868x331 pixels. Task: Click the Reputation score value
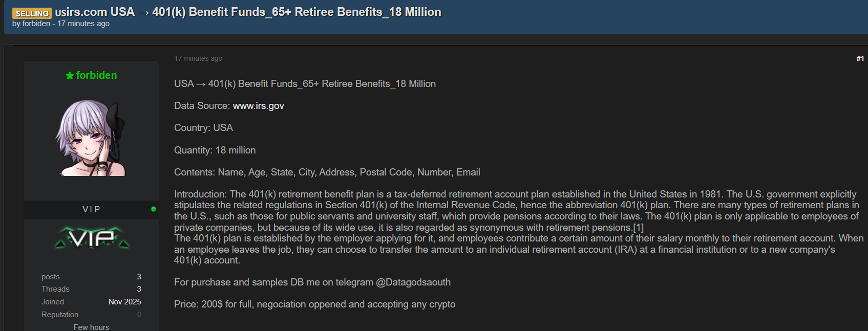139,315
